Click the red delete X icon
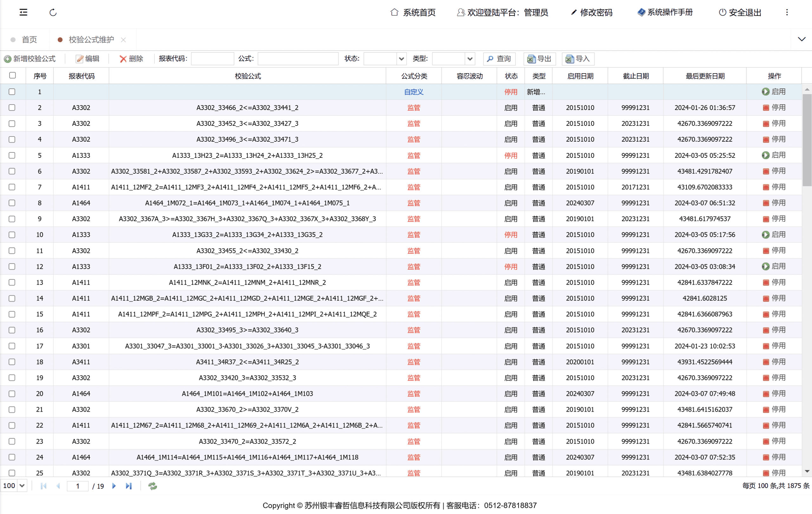812x514 pixels. (123, 59)
